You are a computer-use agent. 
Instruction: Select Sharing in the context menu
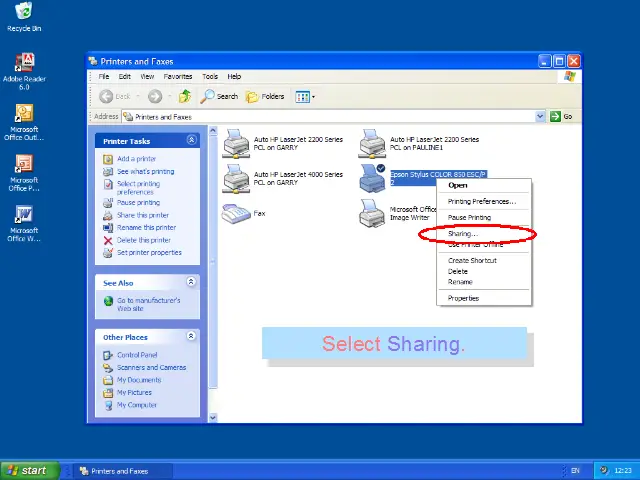[484, 234]
